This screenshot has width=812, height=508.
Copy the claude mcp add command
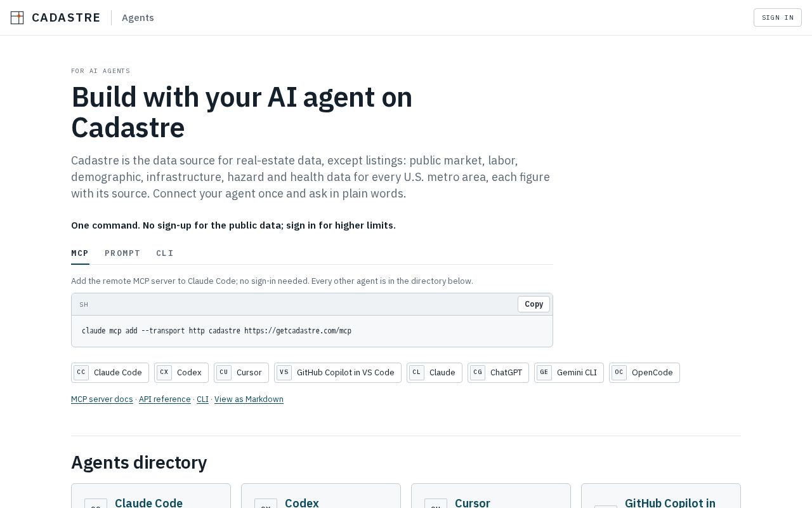pos(534,304)
